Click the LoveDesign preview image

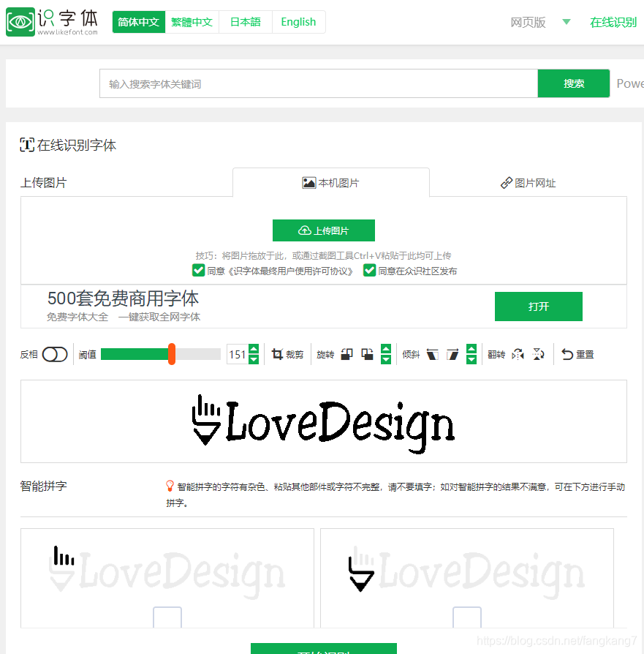[x=323, y=423]
